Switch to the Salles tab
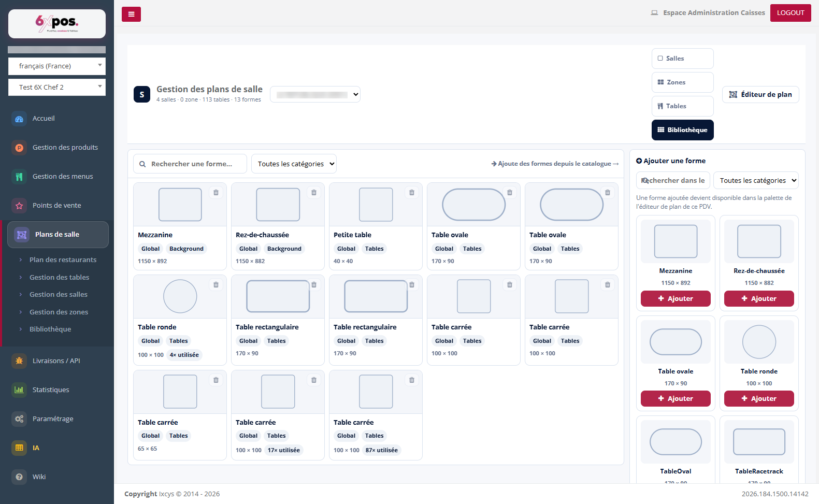Image resolution: width=819 pixels, height=504 pixels. (682, 59)
